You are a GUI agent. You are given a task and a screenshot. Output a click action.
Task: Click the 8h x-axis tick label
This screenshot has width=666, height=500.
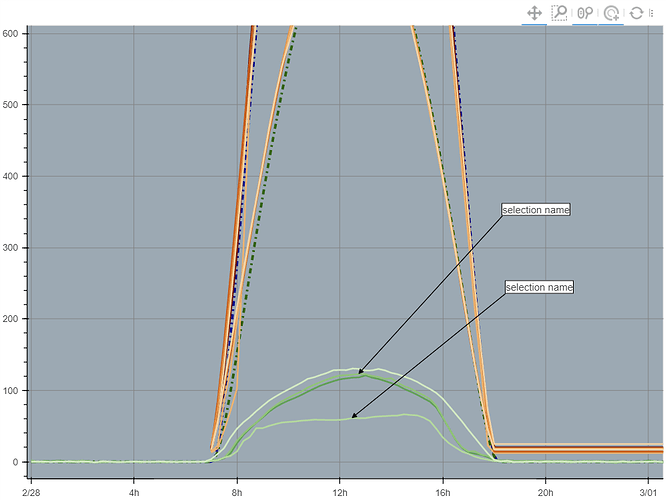pos(237,493)
